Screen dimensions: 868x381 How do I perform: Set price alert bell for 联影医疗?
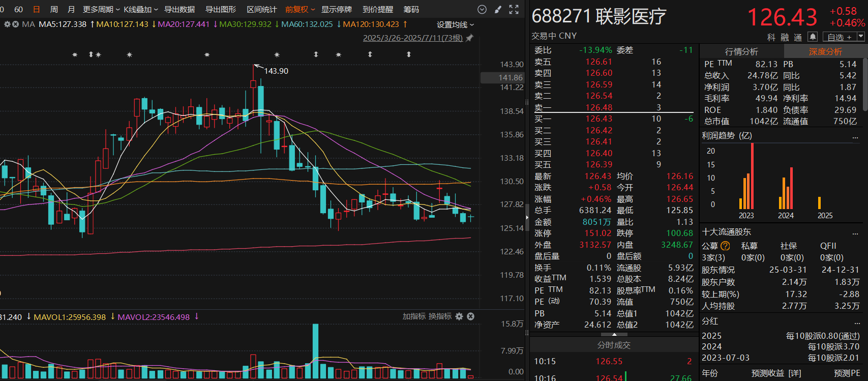click(813, 37)
